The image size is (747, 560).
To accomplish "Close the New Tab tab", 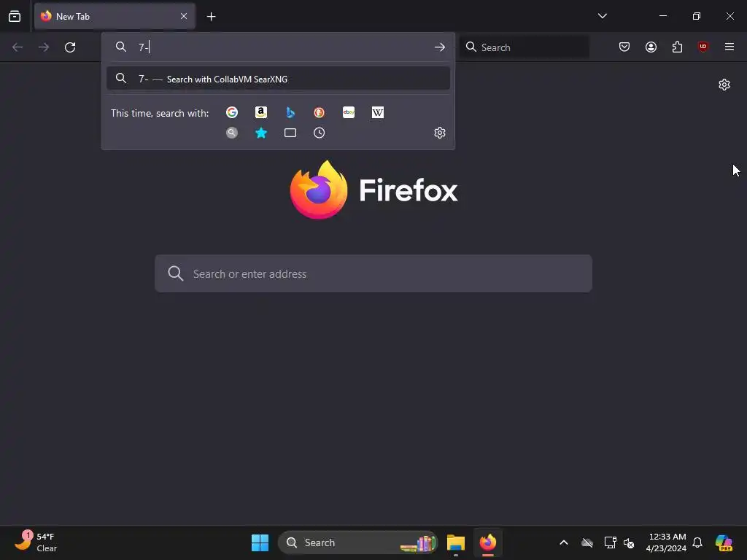I will pos(184,16).
